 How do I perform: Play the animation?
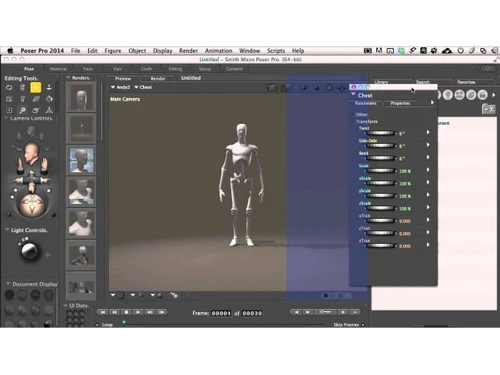coord(138,312)
